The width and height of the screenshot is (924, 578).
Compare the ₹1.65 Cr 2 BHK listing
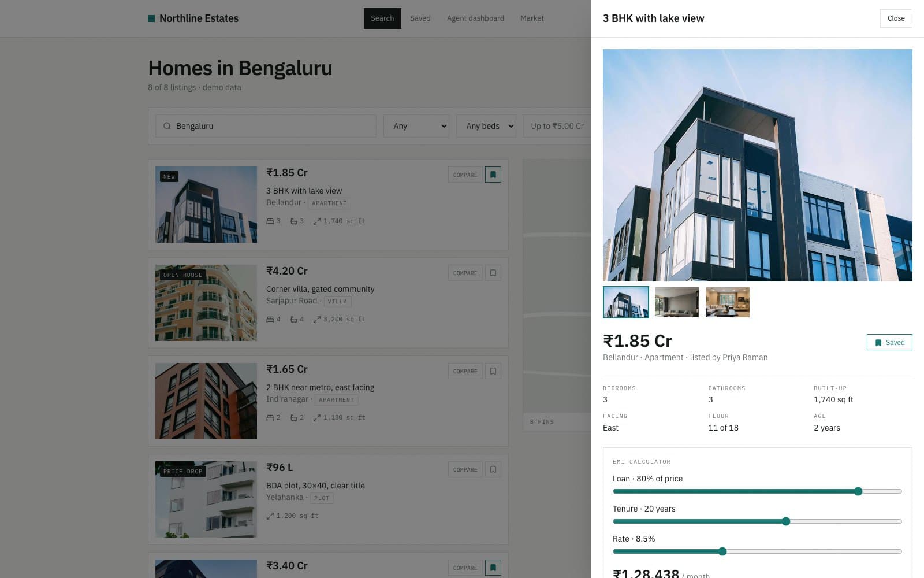coord(465,371)
